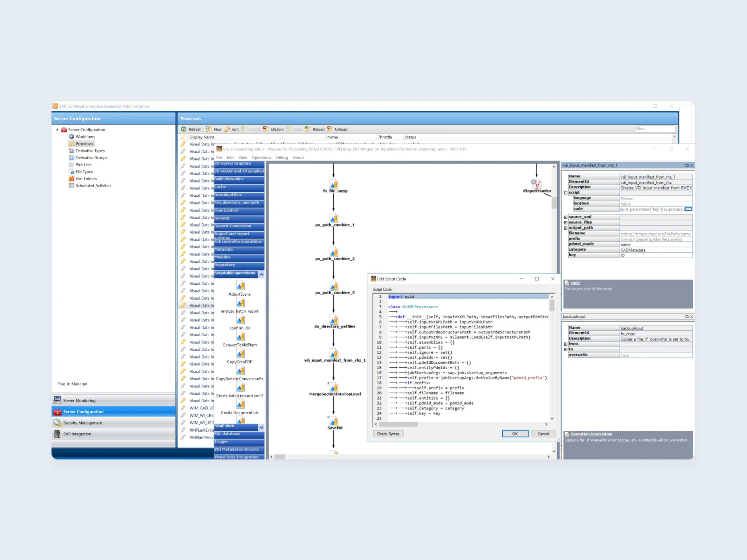Click the Security Management sidebar icon
This screenshot has height=560, width=747.
coord(58,423)
